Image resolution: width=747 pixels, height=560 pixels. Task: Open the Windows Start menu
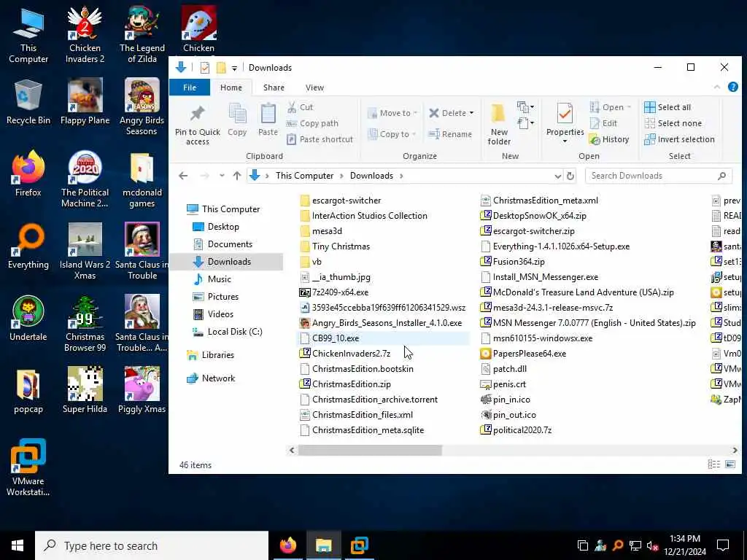click(x=18, y=545)
